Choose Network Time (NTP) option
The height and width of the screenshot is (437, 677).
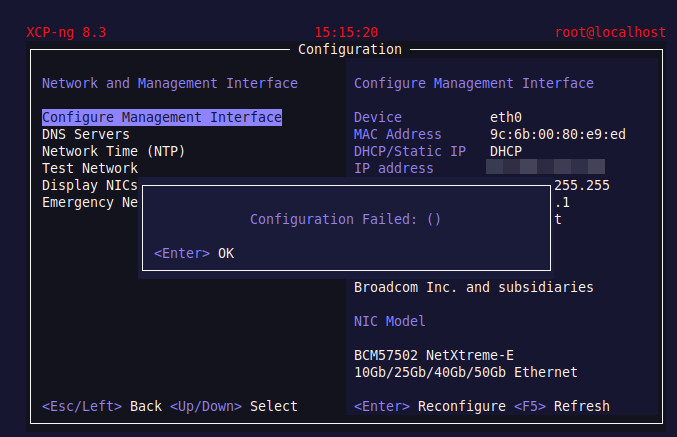[x=113, y=151]
